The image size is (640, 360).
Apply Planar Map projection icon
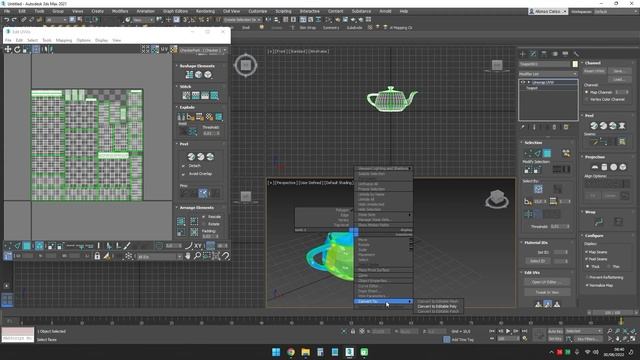595,167
